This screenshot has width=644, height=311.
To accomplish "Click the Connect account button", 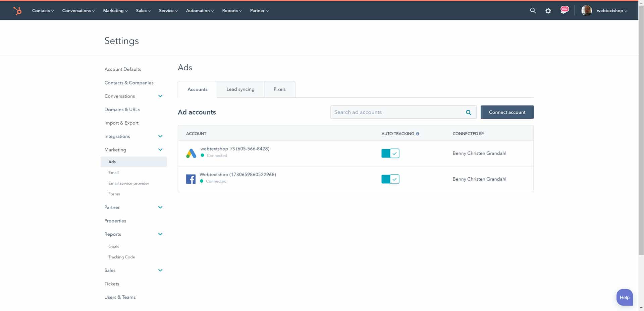I will coord(507,112).
